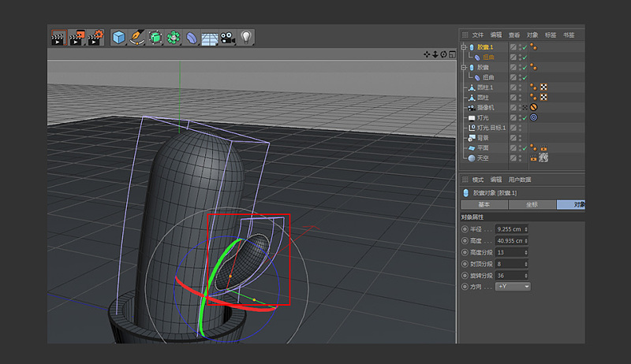Collapse the 胶囊.1 tree node
Image resolution: width=631 pixels, height=364 pixels.
click(x=465, y=47)
